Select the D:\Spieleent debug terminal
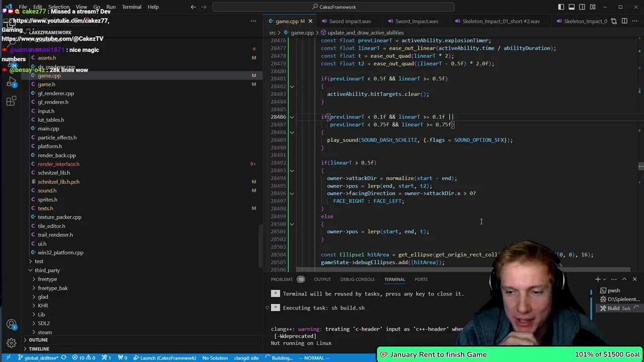 click(619, 300)
